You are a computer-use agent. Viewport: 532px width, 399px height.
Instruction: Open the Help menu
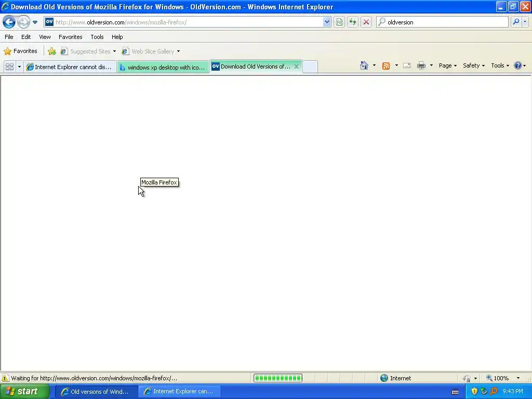point(117,37)
